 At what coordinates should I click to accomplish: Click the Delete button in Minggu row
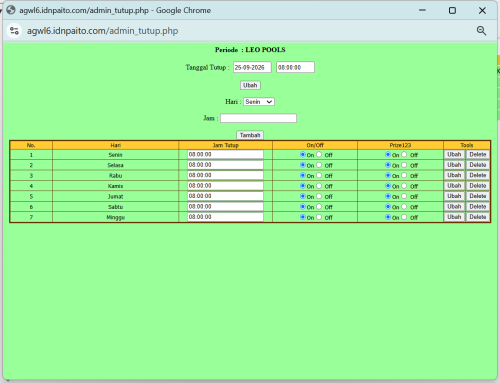[478, 217]
